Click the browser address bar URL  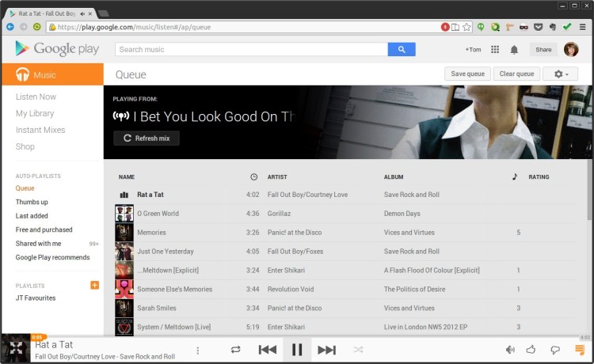point(134,27)
